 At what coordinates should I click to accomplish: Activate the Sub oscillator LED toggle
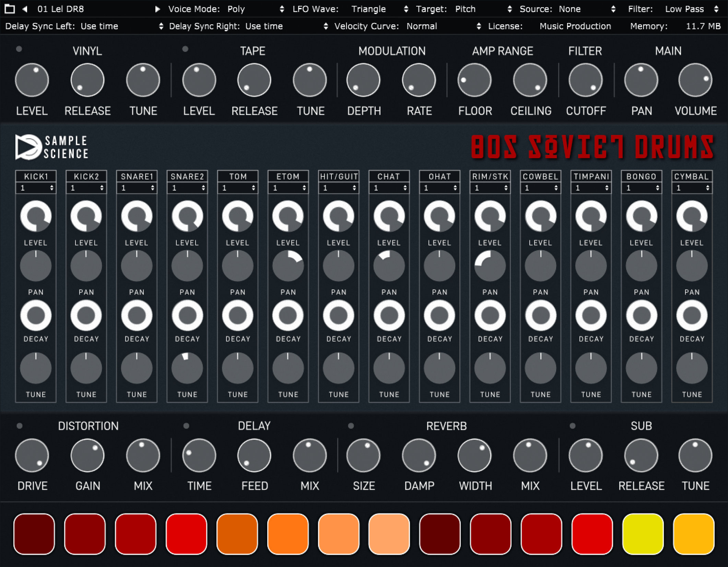(572, 426)
